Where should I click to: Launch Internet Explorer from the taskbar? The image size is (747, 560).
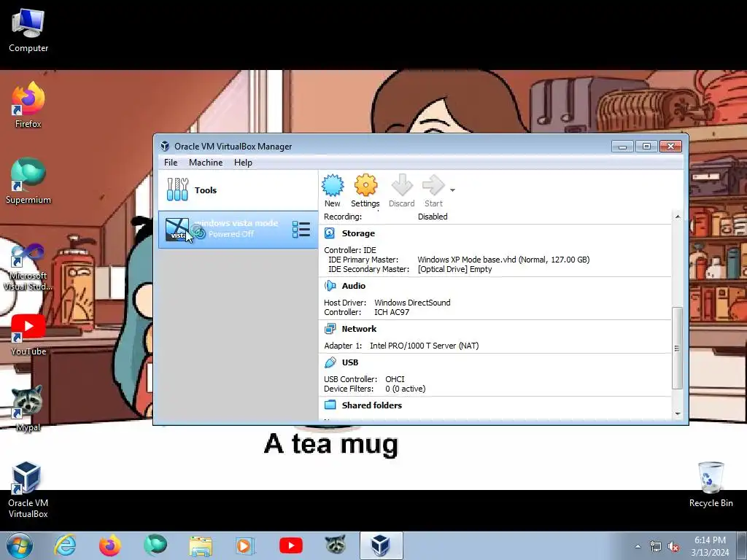pos(65,545)
